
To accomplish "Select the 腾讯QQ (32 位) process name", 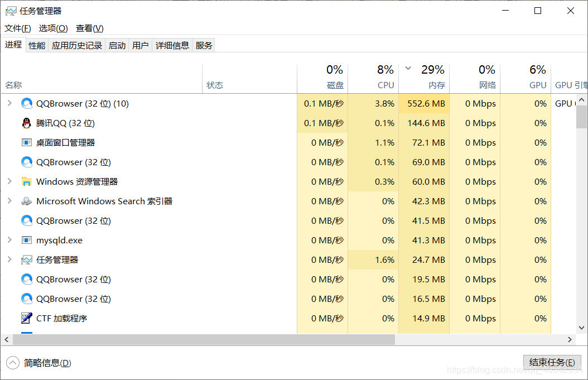I will coord(65,123).
